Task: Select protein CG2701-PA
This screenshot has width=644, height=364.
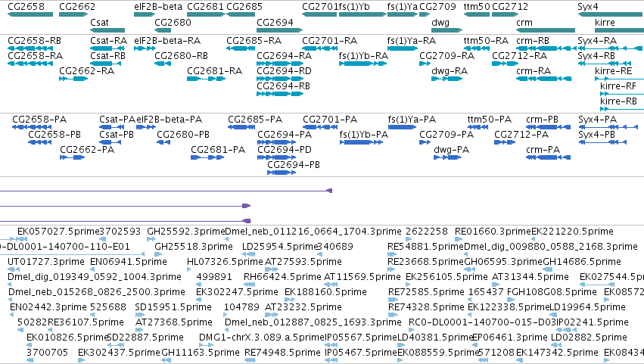Action: (320, 127)
